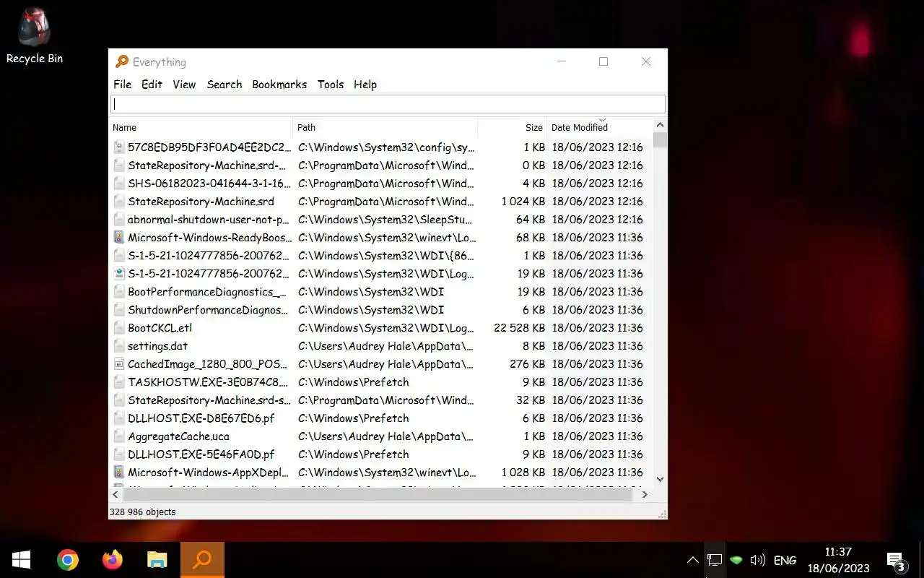The width and height of the screenshot is (924, 578).
Task: Open the File menu
Action: click(123, 85)
